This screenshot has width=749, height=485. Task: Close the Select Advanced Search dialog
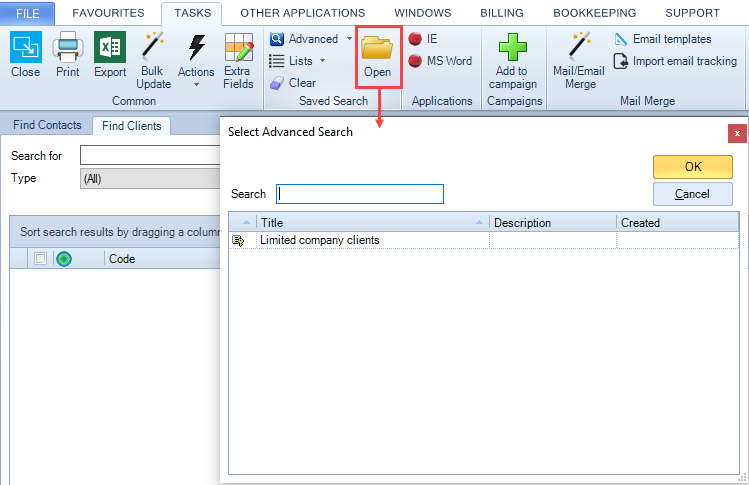[x=737, y=133]
